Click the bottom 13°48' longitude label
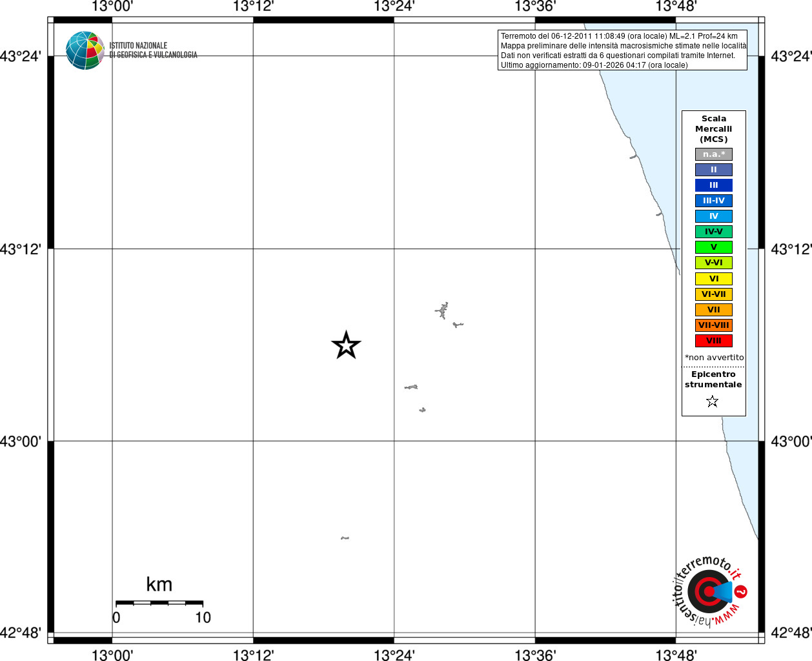812x661 pixels. [x=676, y=655]
